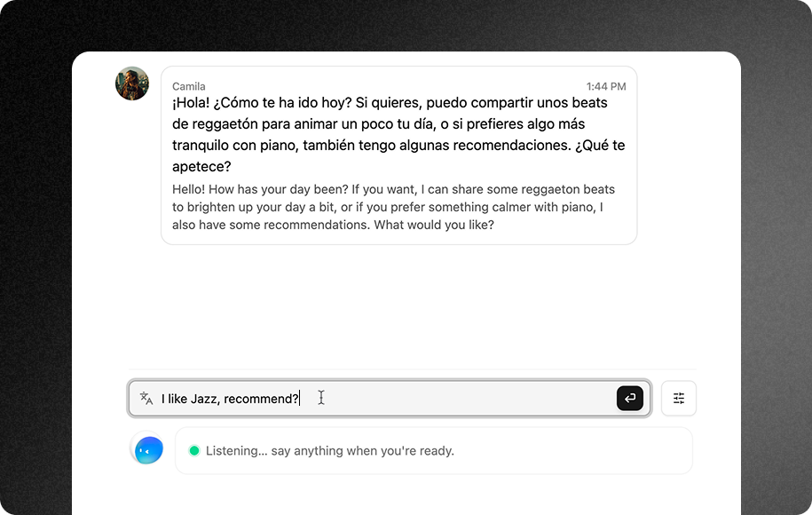
Task: Open the settings sliders icon beside the input
Action: pos(678,398)
